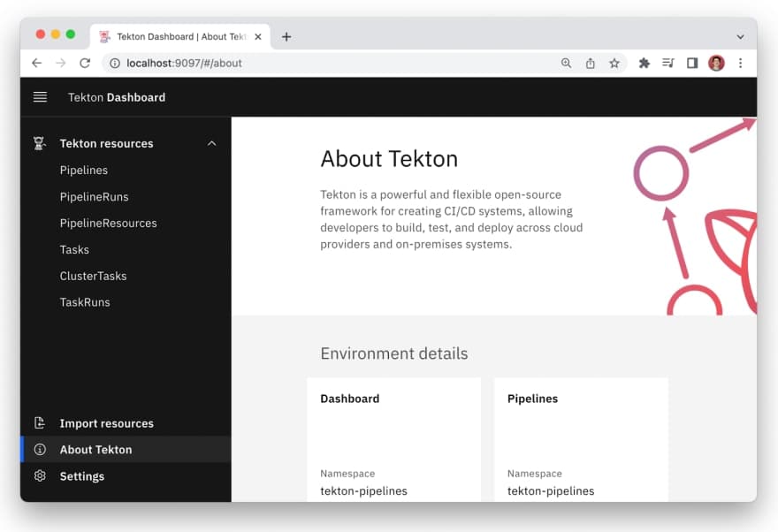Screen dimensions: 778x532
Task: Share the page using the share icon
Action: (590, 63)
